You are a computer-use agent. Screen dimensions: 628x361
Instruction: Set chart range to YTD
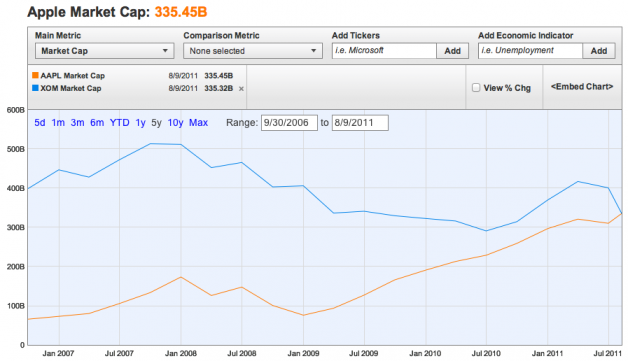coord(119,123)
